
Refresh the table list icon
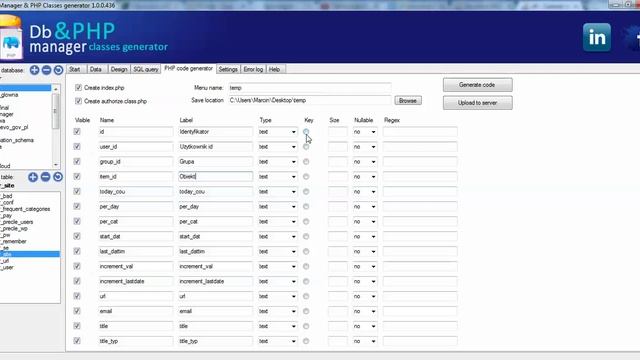coord(58,177)
